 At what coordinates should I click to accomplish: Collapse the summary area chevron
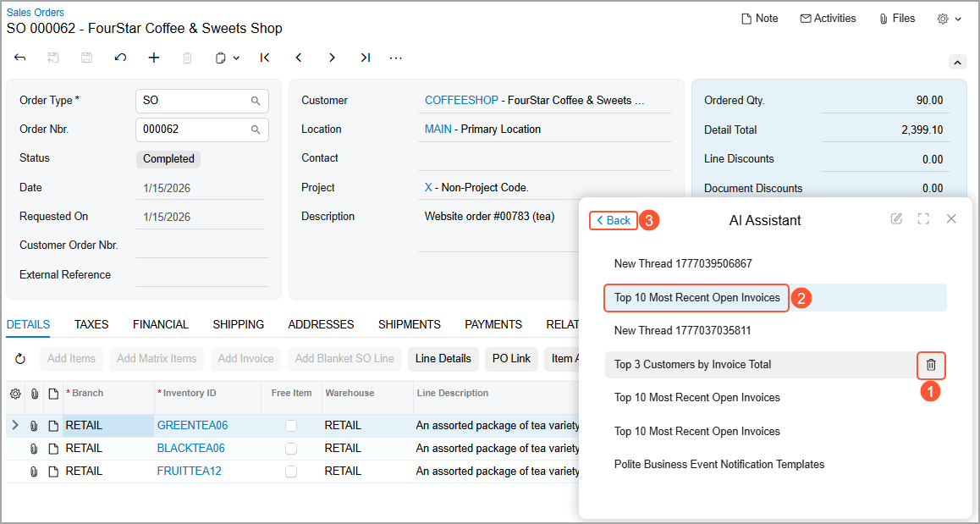957,62
